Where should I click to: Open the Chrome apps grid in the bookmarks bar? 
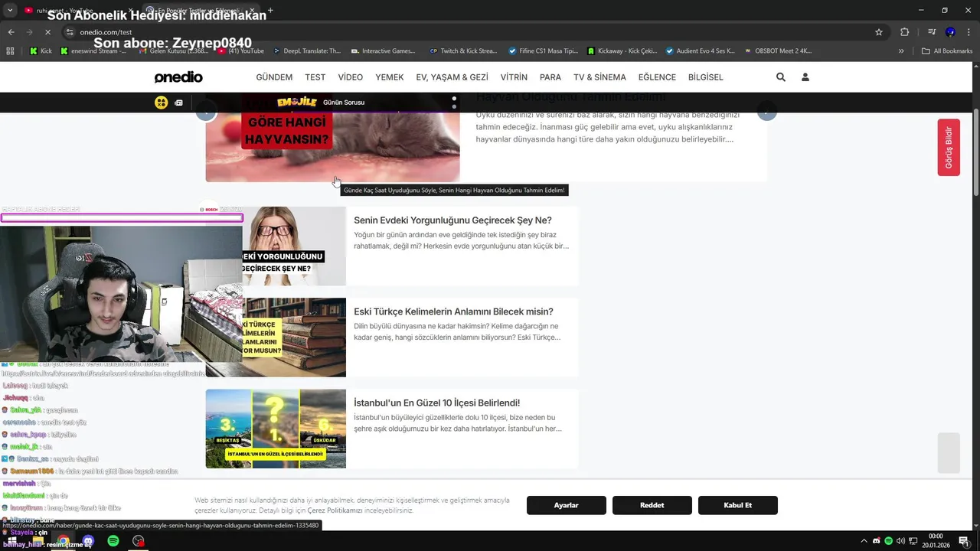pyautogui.click(x=10, y=51)
